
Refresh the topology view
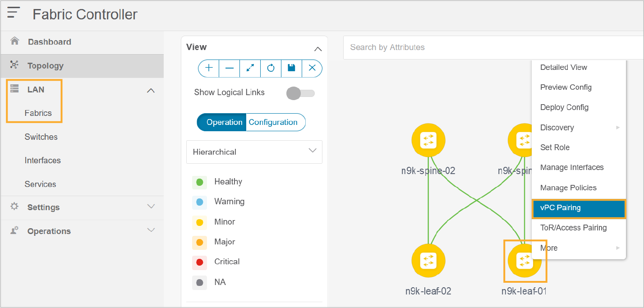coord(271,68)
